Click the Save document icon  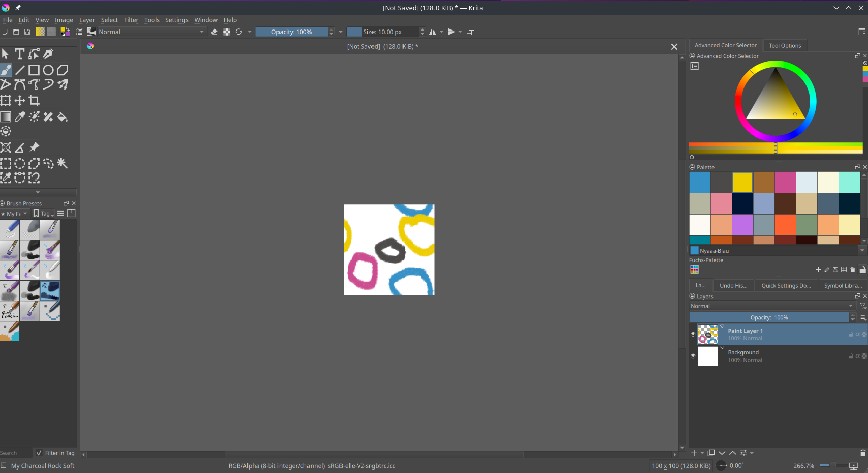coord(27,32)
